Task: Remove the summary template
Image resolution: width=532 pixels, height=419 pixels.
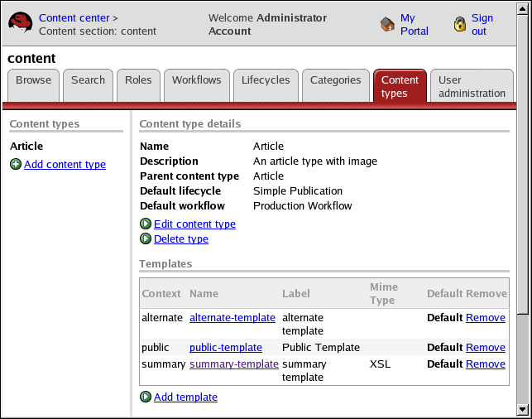Action: pos(486,364)
